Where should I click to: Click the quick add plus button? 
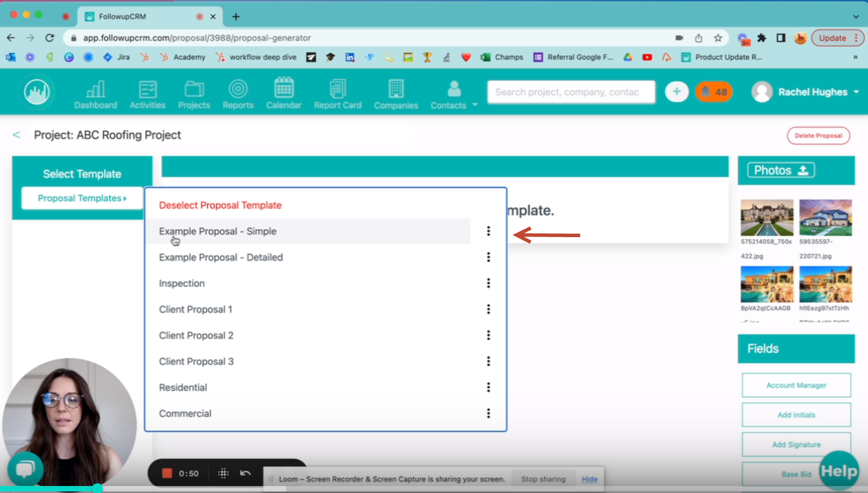(x=676, y=92)
